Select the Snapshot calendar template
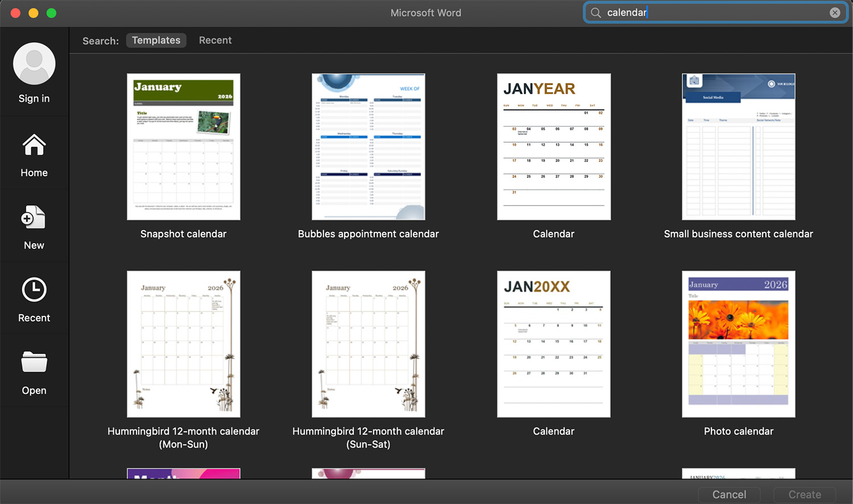The width and height of the screenshot is (853, 504). pyautogui.click(x=183, y=146)
